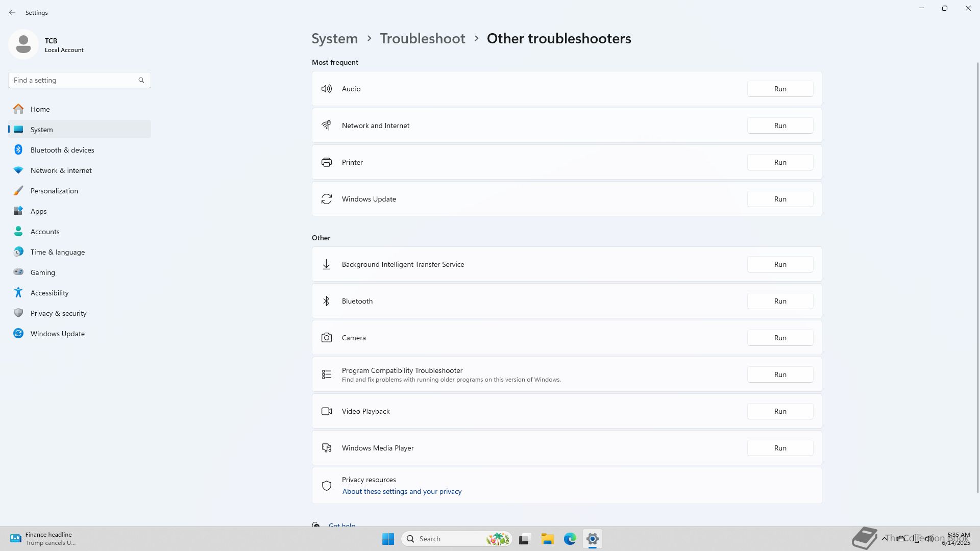Image resolution: width=980 pixels, height=551 pixels.
Task: Navigate to Troubleshoot breadcrumb
Action: click(422, 39)
